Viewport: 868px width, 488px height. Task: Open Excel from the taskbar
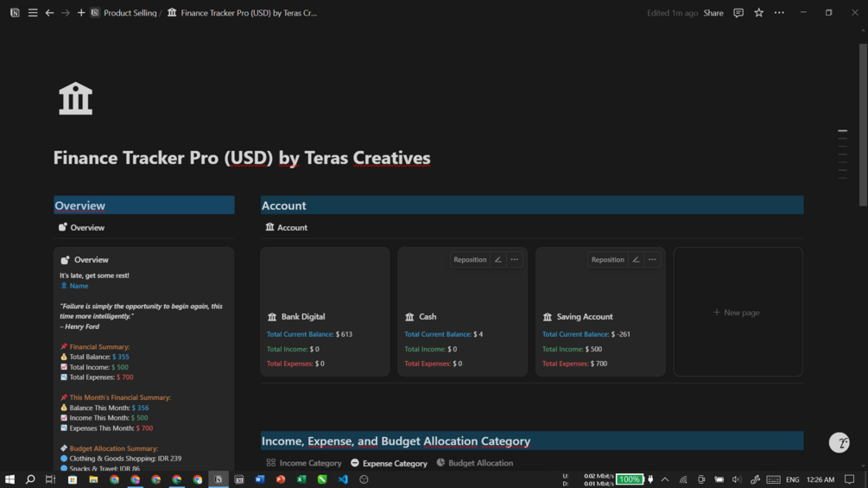301,479
